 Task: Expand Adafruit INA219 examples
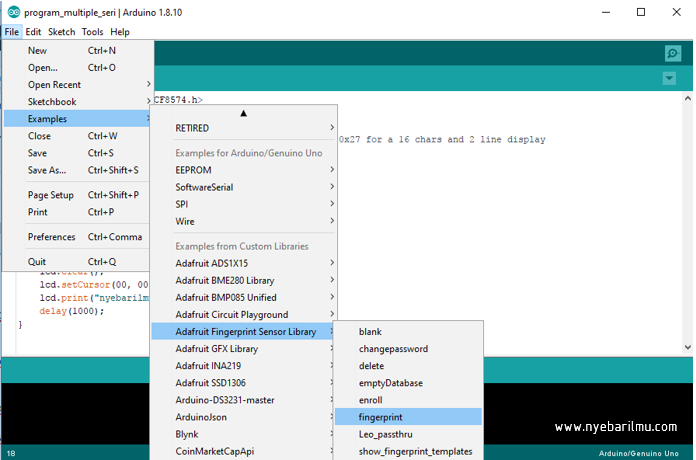[243, 366]
